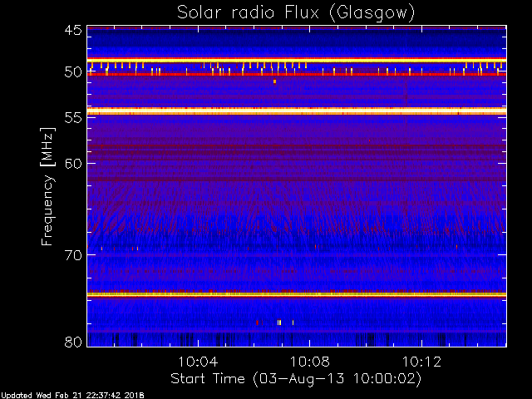
Task: Select the "Frequency [MHz]" axis label
Action: click(x=48, y=187)
